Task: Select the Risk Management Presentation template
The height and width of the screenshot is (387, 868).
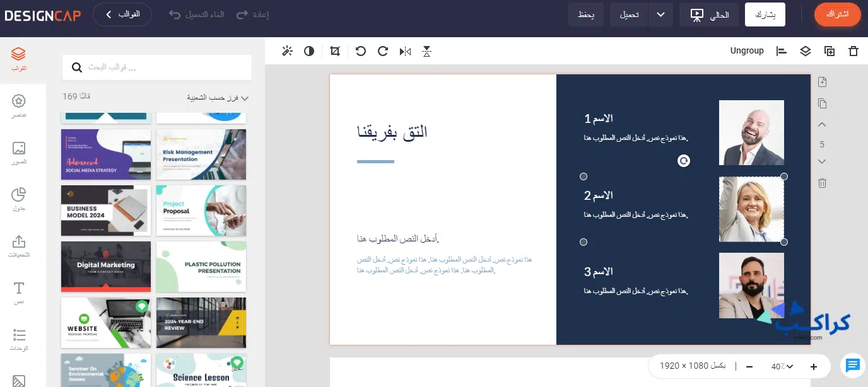Action: pyautogui.click(x=201, y=154)
